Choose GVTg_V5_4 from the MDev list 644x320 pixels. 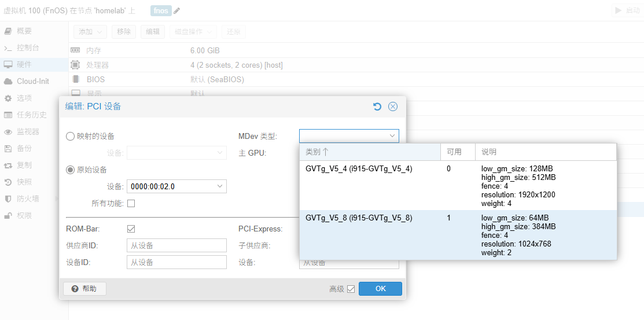pos(359,169)
